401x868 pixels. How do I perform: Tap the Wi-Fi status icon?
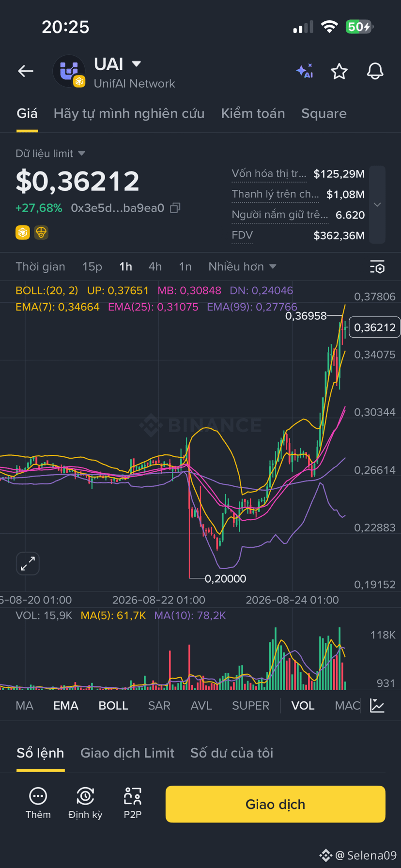[329, 27]
